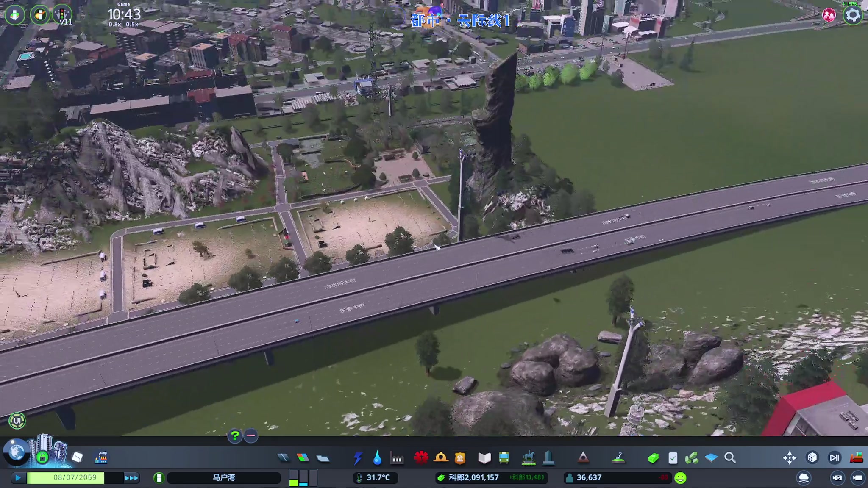Open city info beside 马户湾
868x488 pixels.
[x=159, y=478]
